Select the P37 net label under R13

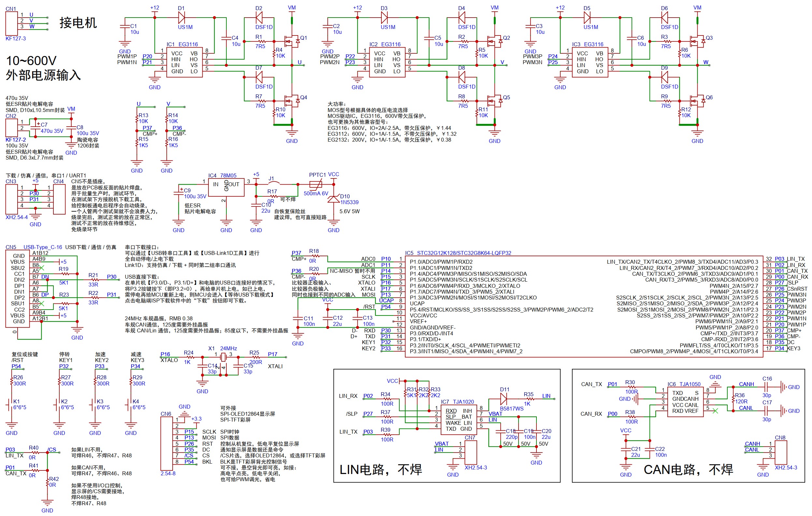coord(147,128)
